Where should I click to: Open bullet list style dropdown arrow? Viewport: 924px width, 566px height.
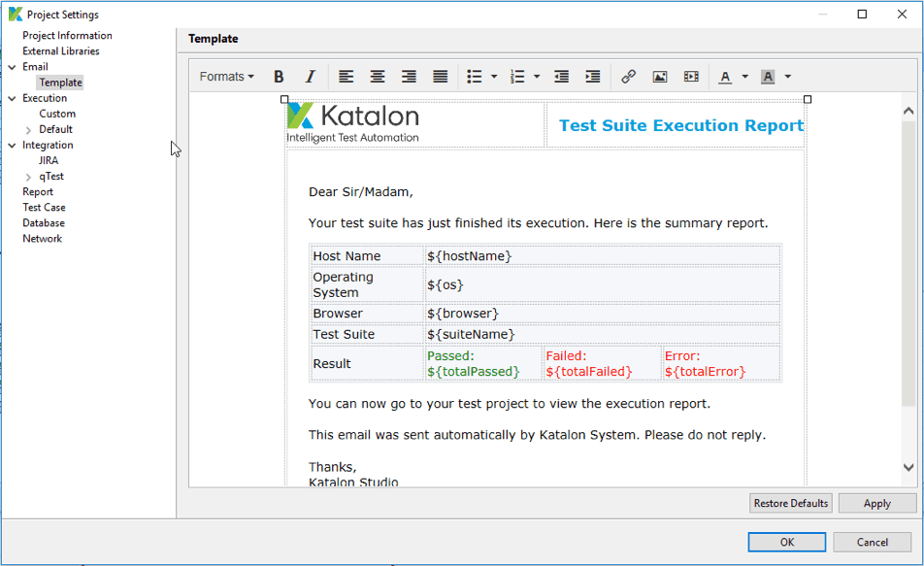coord(494,77)
